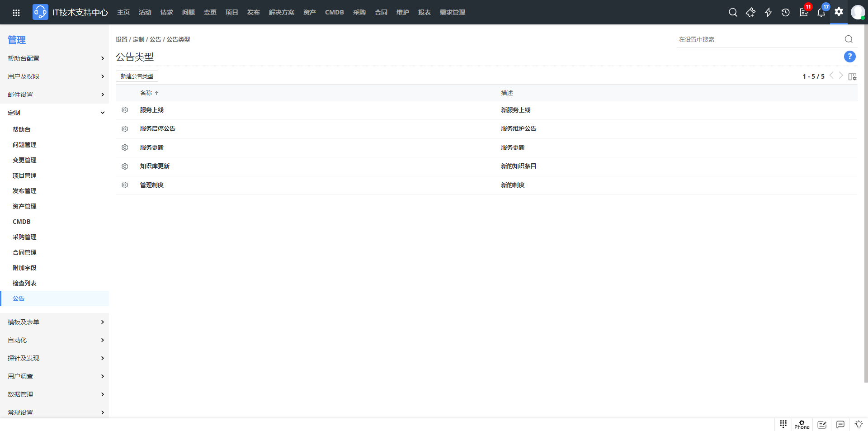Screen dimensions: 868x431
Task: Open the 请求 top menu
Action: (x=167, y=12)
